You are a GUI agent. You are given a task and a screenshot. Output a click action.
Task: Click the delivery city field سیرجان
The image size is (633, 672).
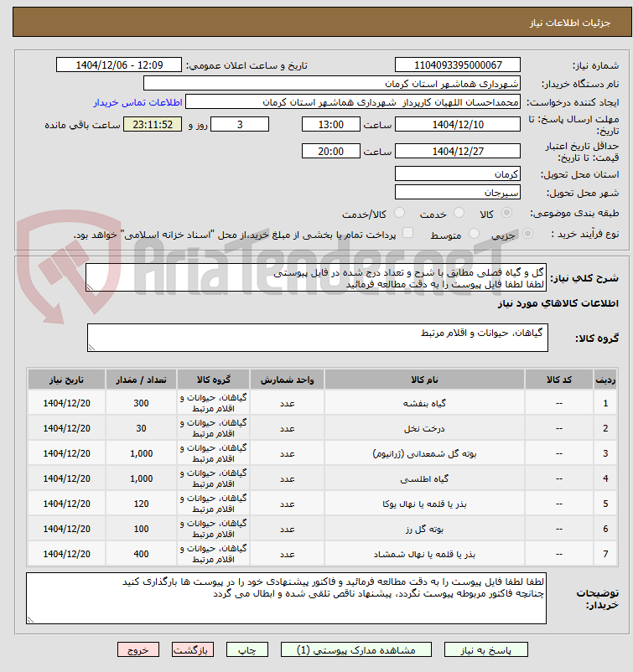click(x=458, y=192)
